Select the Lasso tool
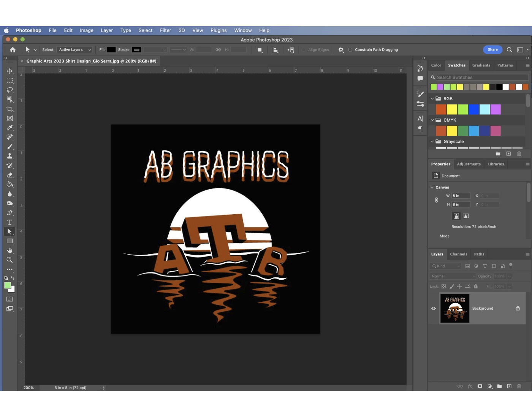Viewport: 532px width, 418px height. tap(10, 90)
